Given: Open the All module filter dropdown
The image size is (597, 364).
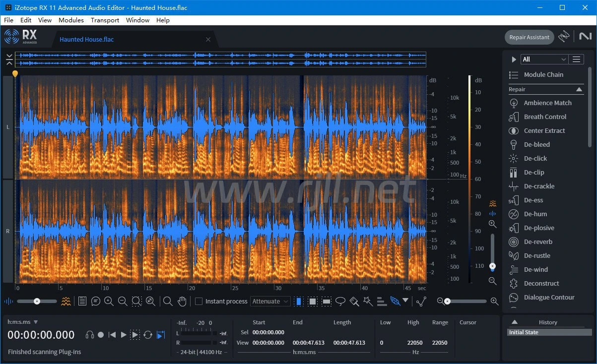Looking at the screenshot, I should click(544, 59).
